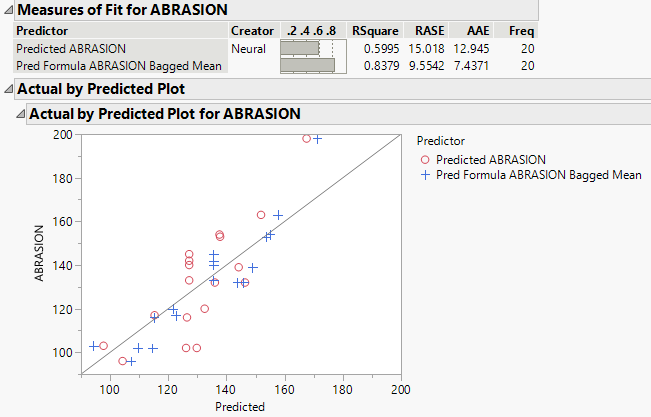Image resolution: width=651 pixels, height=417 pixels.
Task: Click the RSquare bar for Predicted ABRASION
Action: (x=300, y=47)
